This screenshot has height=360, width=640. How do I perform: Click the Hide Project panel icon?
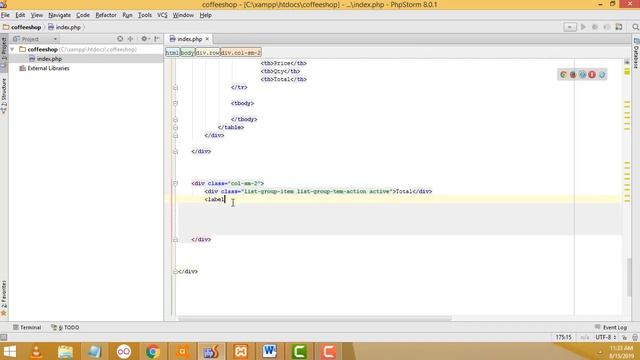click(157, 39)
